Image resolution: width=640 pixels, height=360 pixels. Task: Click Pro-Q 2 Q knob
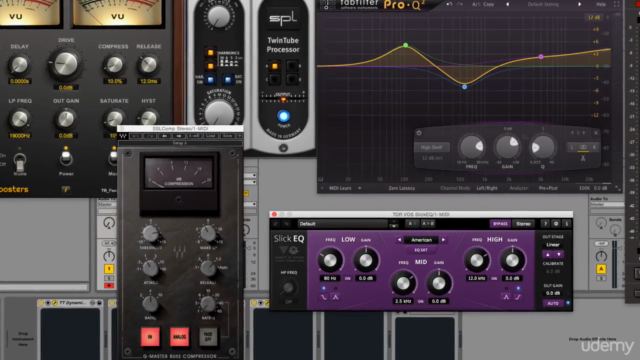542,147
